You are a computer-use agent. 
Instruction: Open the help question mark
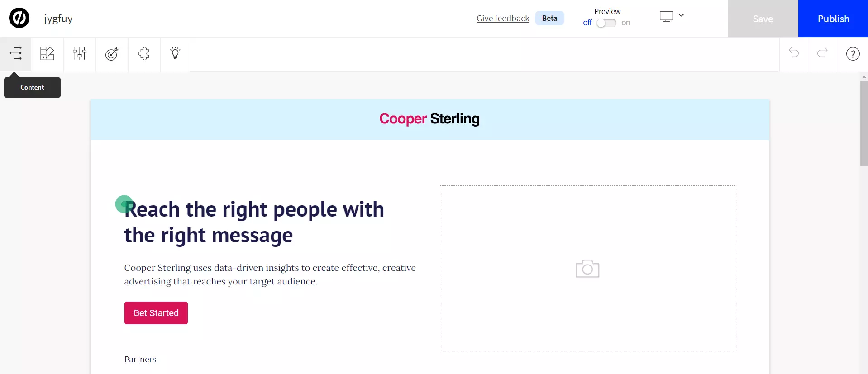853,54
